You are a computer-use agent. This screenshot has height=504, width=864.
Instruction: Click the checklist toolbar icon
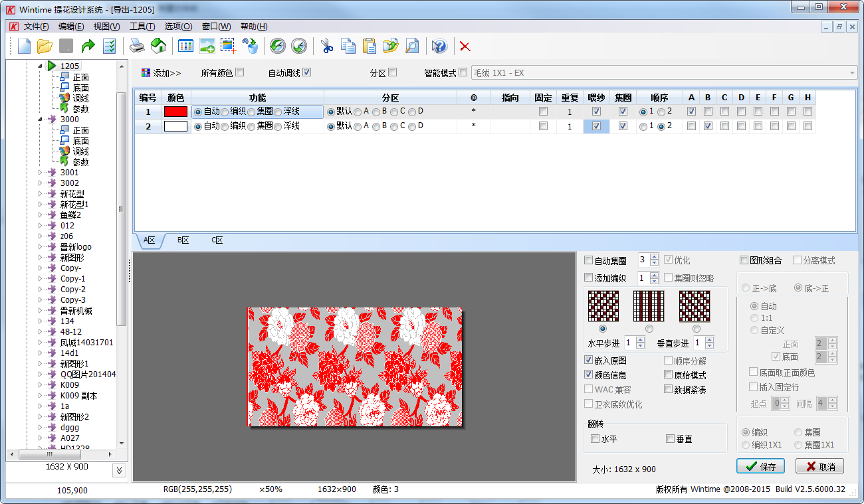(x=109, y=46)
